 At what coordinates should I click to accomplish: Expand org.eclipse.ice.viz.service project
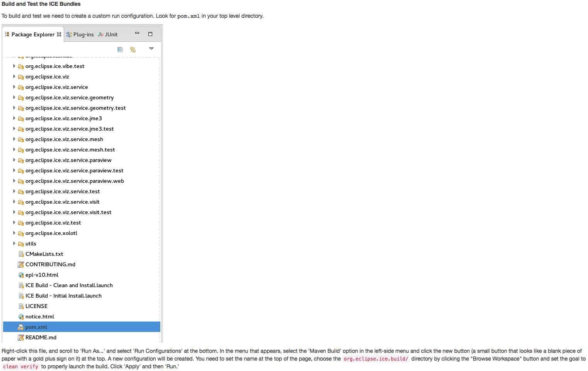coord(14,87)
